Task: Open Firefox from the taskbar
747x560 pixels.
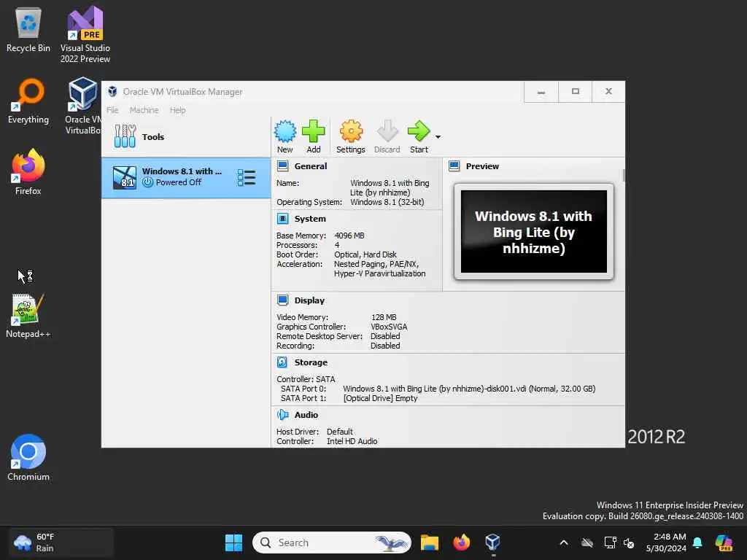Action: pos(461,542)
